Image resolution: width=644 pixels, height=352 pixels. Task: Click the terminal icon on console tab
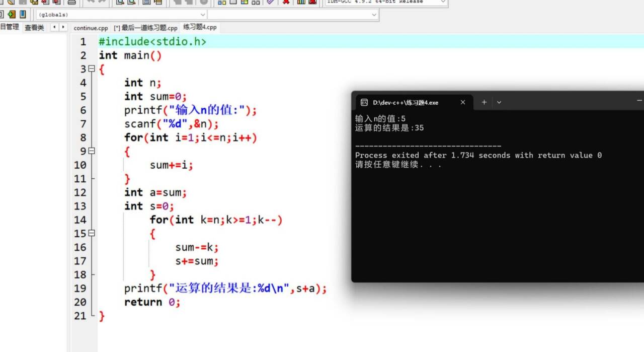pyautogui.click(x=364, y=102)
